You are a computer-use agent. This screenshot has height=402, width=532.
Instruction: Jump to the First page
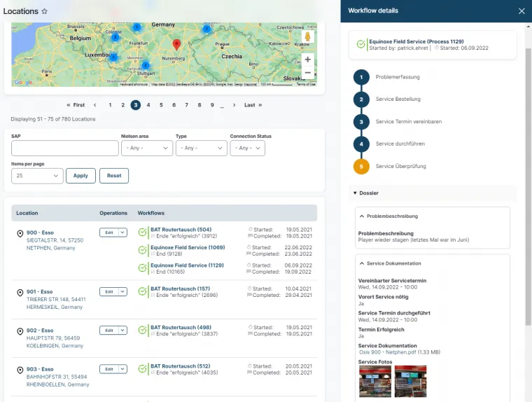pos(76,105)
